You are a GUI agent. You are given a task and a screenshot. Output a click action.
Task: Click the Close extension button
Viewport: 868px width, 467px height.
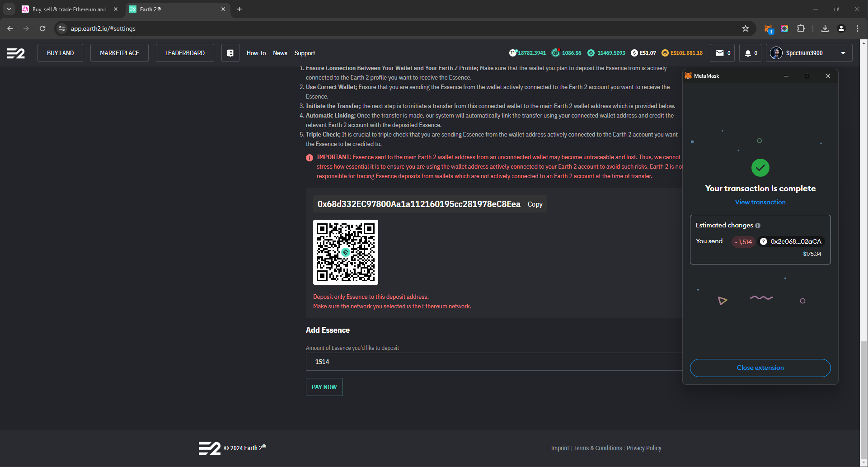pyautogui.click(x=760, y=368)
